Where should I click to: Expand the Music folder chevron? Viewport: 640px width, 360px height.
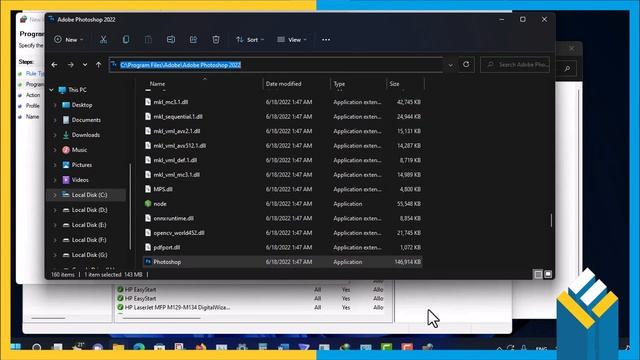[x=55, y=150]
